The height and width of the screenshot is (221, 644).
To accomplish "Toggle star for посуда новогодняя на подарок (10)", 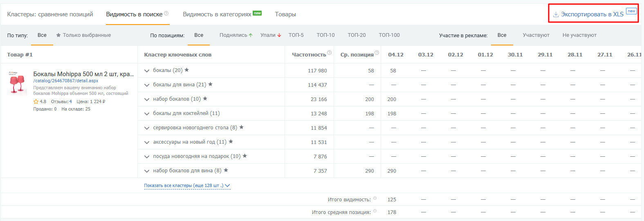I will click(245, 156).
